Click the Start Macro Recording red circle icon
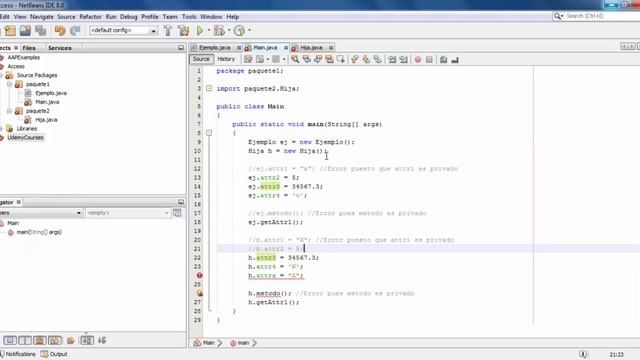 [418, 60]
